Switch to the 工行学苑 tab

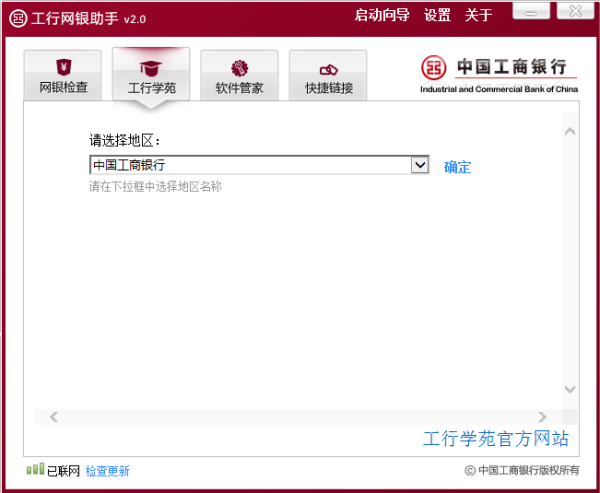click(x=151, y=75)
